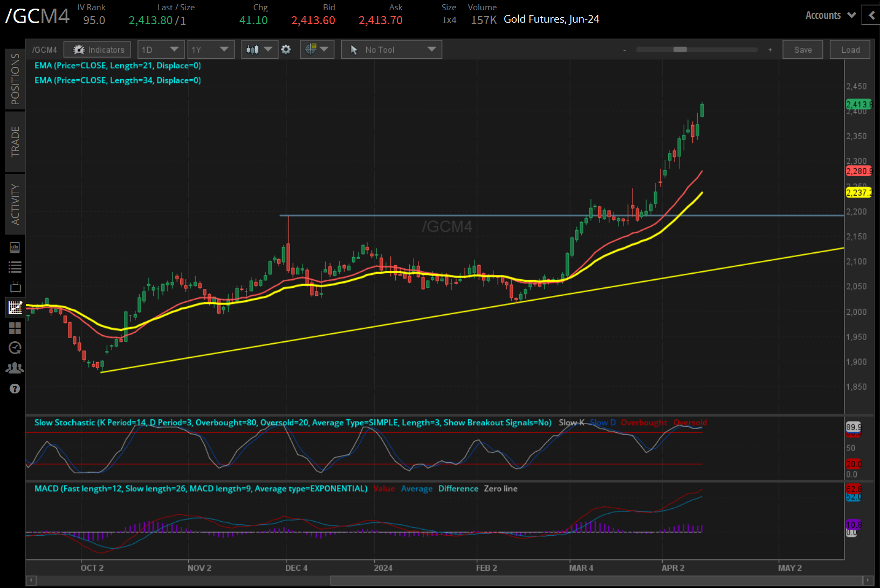Viewport: 880px width, 588px height.
Task: Switch to the TRADE tab
Action: [15, 142]
